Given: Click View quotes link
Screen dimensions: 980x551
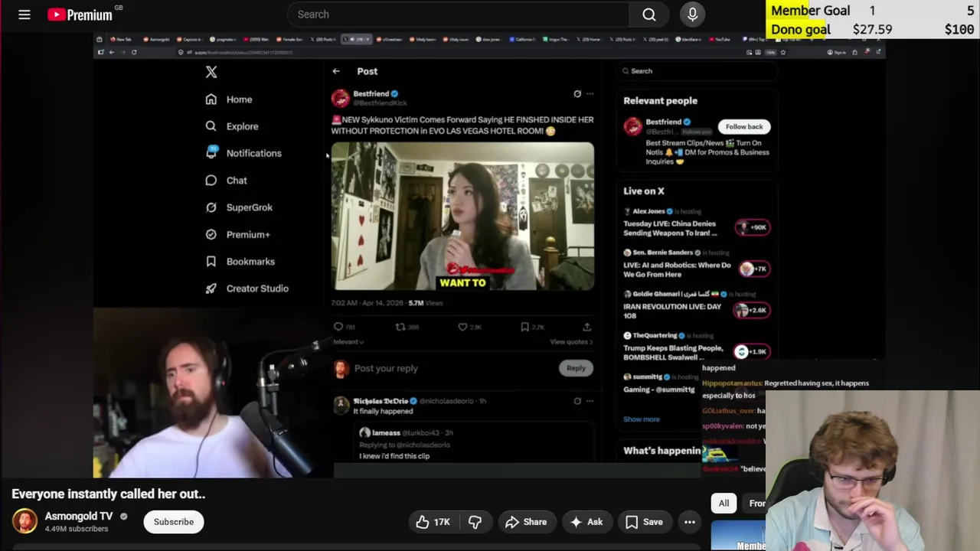Looking at the screenshot, I should pyautogui.click(x=571, y=342).
